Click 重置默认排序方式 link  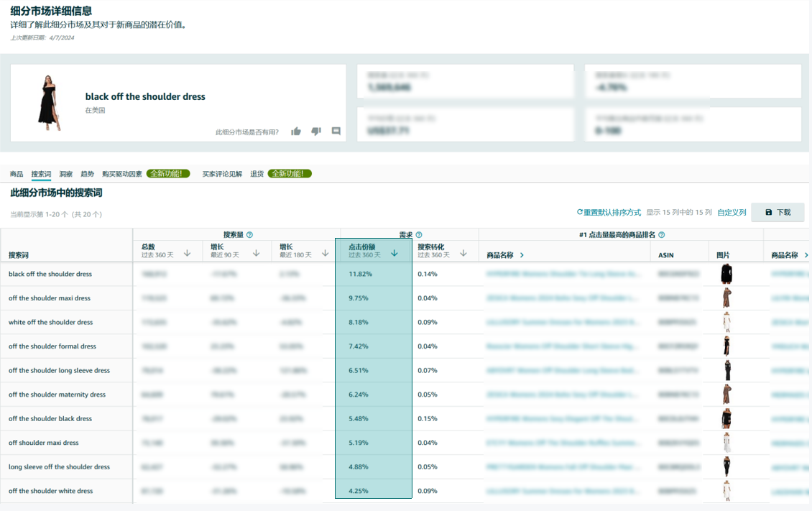pyautogui.click(x=609, y=213)
